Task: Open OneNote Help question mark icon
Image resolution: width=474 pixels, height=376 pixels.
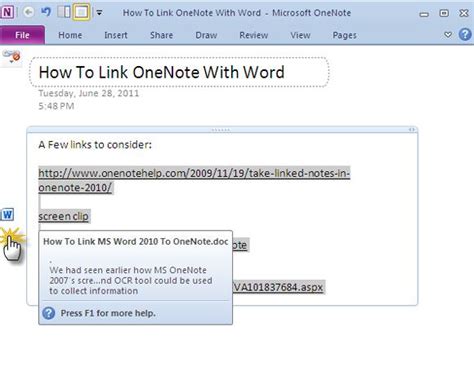Action: (465, 34)
